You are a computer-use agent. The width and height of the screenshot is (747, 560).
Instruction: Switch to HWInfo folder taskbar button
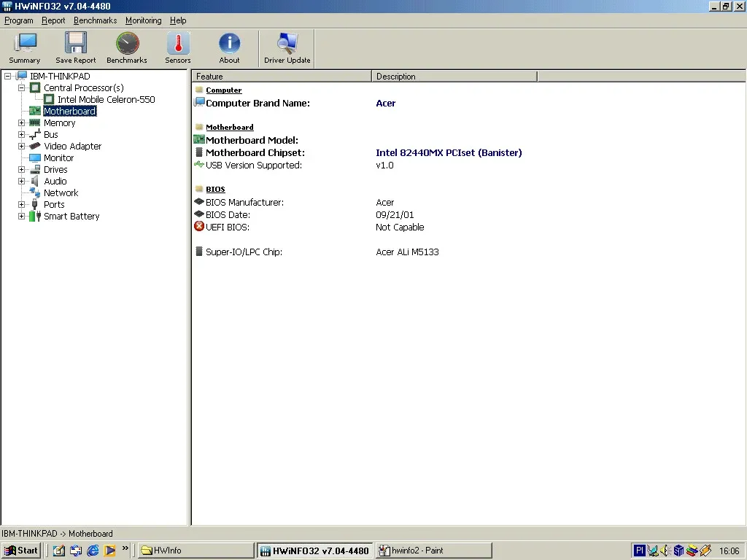(x=196, y=551)
